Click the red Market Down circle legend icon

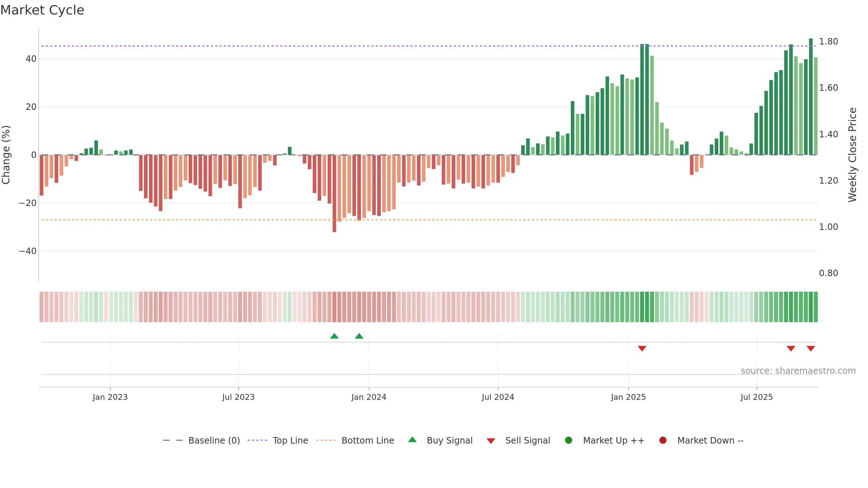[x=663, y=440]
